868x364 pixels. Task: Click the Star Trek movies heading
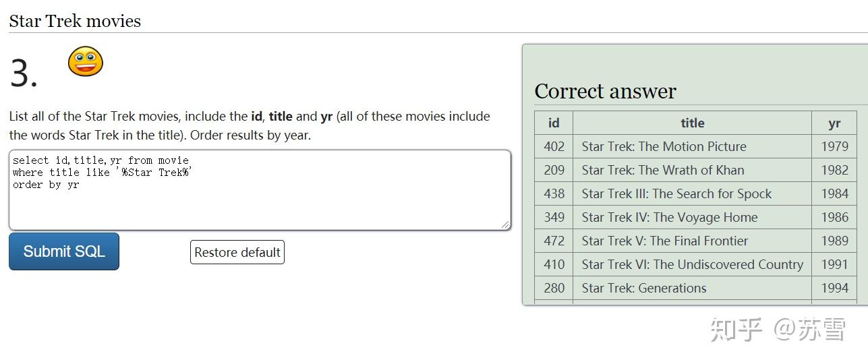75,21
